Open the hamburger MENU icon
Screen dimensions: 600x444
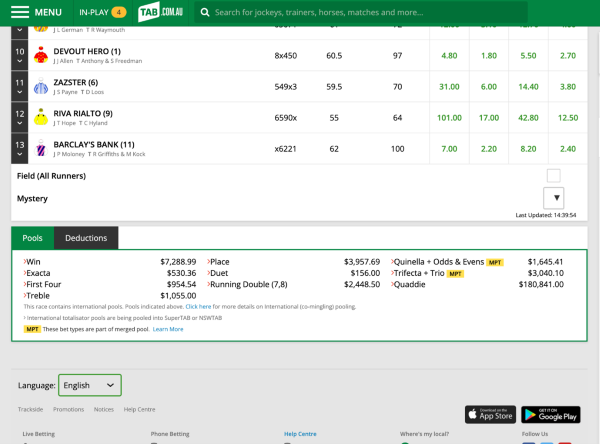coord(20,12)
